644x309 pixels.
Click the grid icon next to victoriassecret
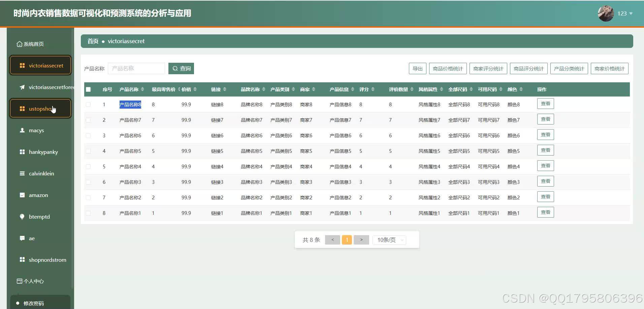pos(22,65)
